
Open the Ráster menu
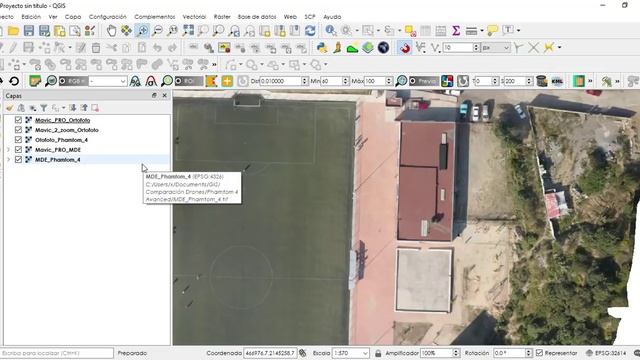[222, 17]
